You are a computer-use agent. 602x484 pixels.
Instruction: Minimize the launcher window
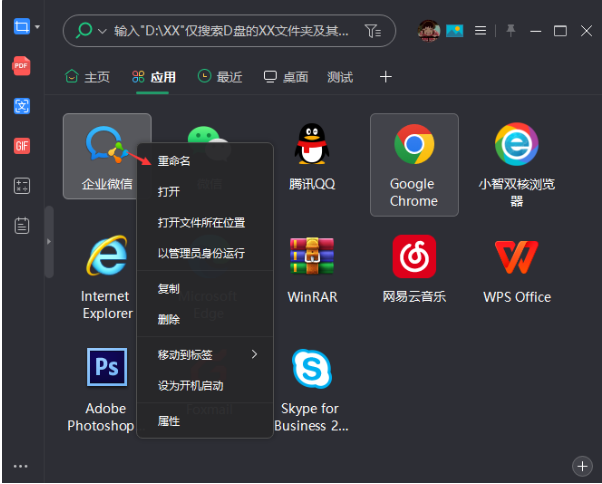point(536,31)
